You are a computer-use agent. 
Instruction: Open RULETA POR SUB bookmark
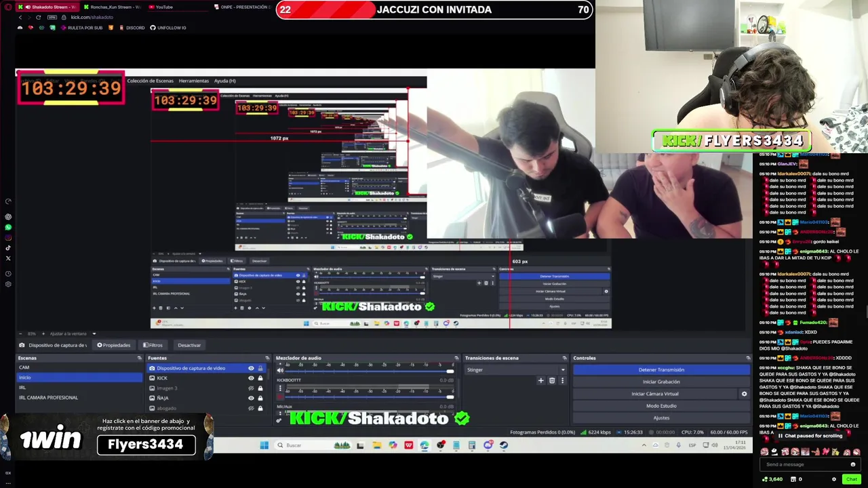(81, 28)
